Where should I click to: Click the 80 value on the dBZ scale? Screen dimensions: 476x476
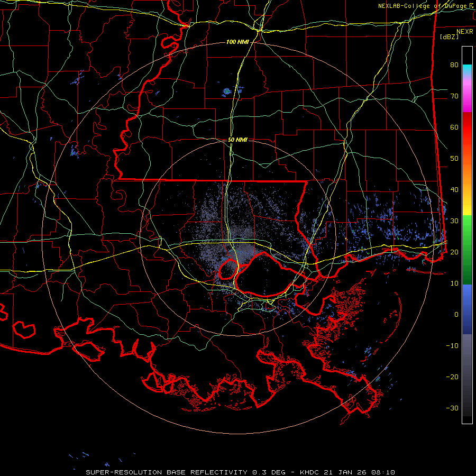(x=454, y=65)
